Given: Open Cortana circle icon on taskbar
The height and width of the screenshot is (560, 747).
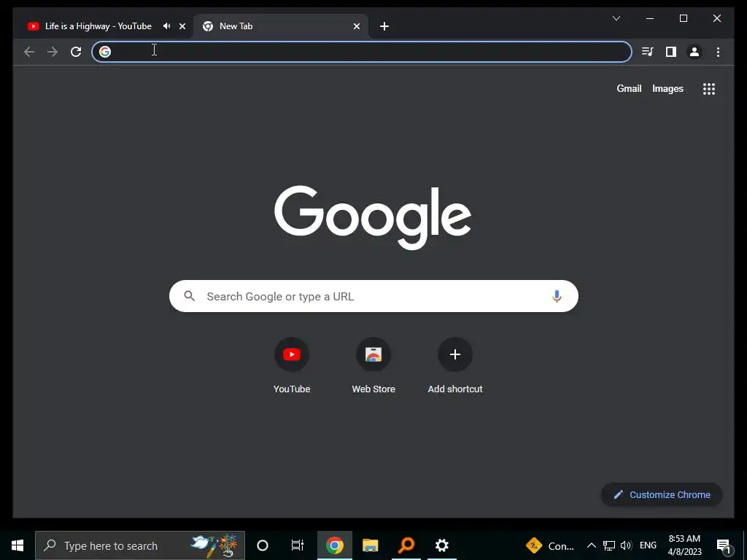Looking at the screenshot, I should pos(263,545).
